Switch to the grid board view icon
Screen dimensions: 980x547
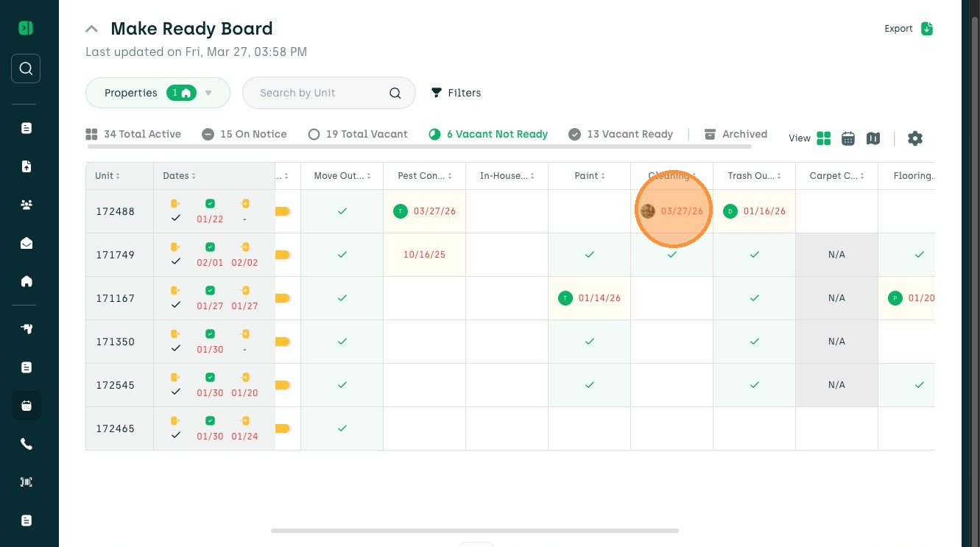click(824, 138)
